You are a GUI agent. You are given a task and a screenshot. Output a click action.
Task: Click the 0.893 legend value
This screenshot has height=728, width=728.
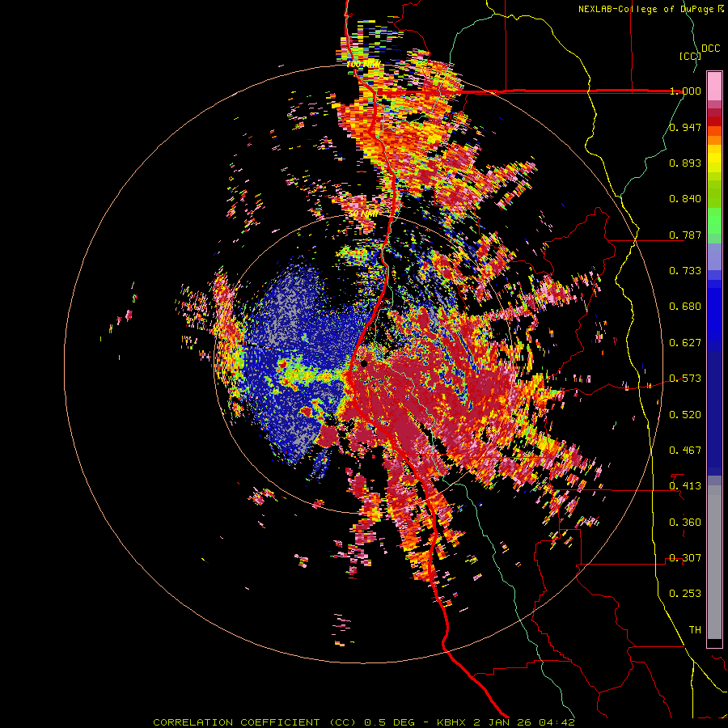pyautogui.click(x=685, y=163)
